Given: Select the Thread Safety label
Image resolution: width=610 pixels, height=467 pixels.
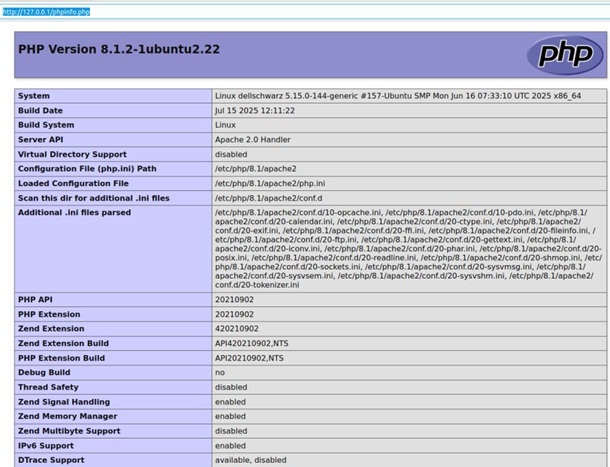Looking at the screenshot, I should click(x=48, y=387).
